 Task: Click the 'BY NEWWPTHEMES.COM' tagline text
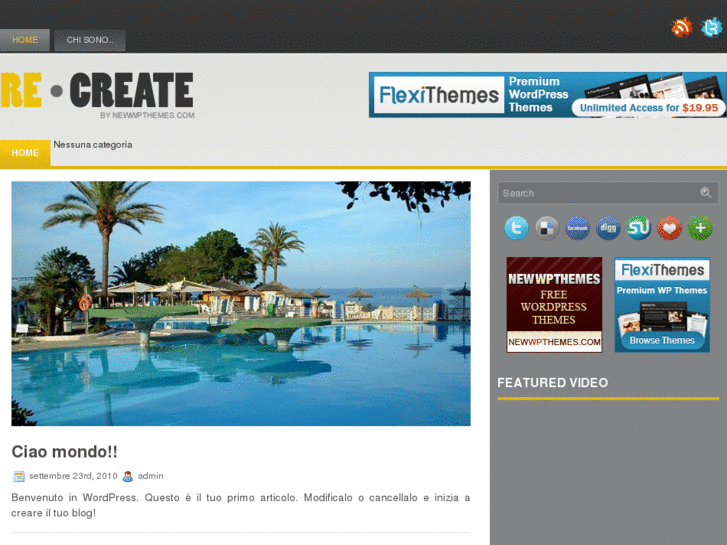147,115
